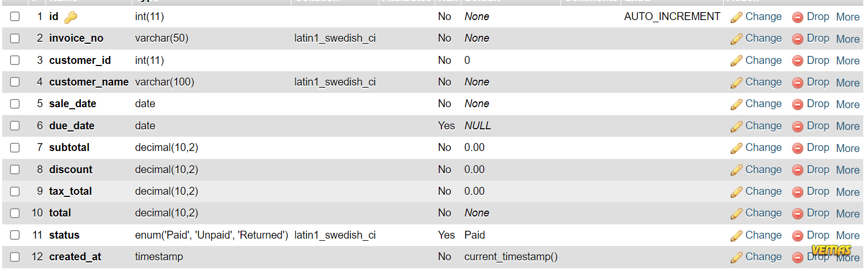
Task: Click the red Drop icon for total
Action: pos(797,214)
